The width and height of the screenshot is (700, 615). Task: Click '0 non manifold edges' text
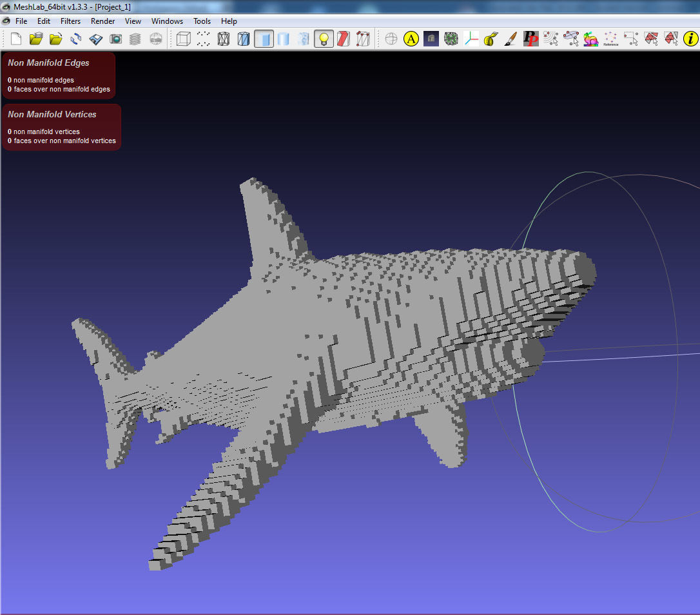click(41, 80)
